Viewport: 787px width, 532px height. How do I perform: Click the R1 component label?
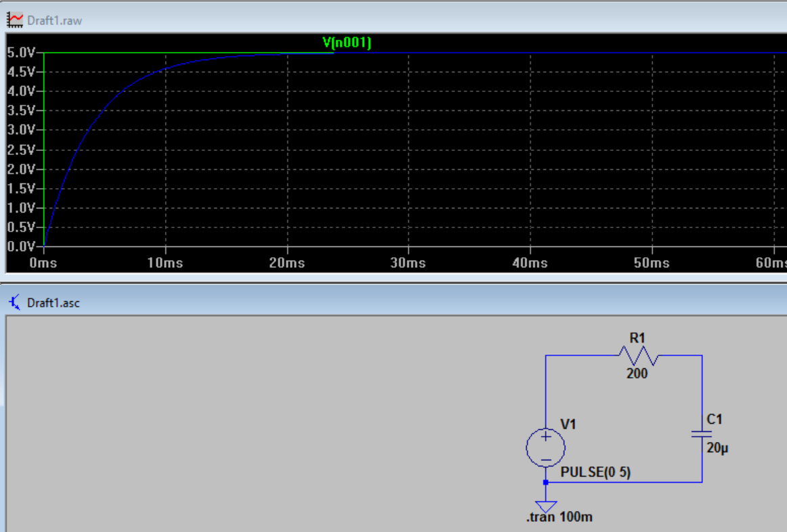point(637,338)
